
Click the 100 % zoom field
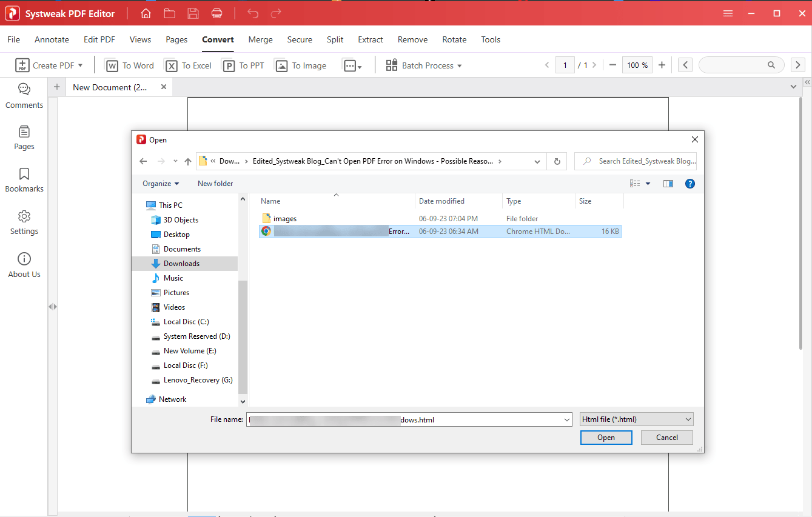click(637, 65)
